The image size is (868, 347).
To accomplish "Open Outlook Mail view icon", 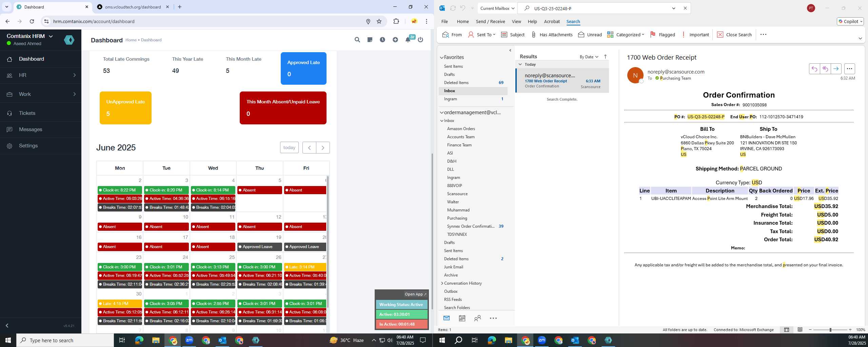I will tap(447, 318).
